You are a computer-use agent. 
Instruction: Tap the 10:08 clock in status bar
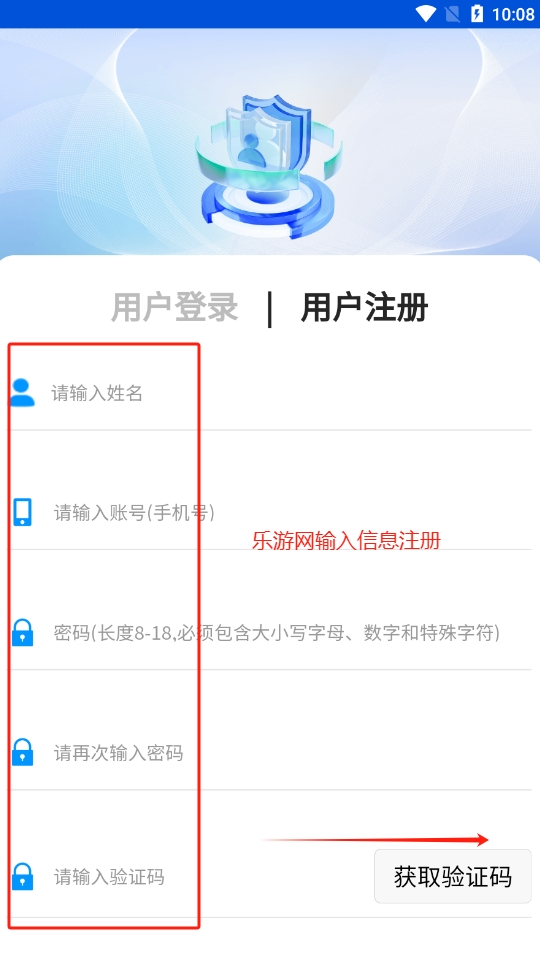tap(513, 14)
